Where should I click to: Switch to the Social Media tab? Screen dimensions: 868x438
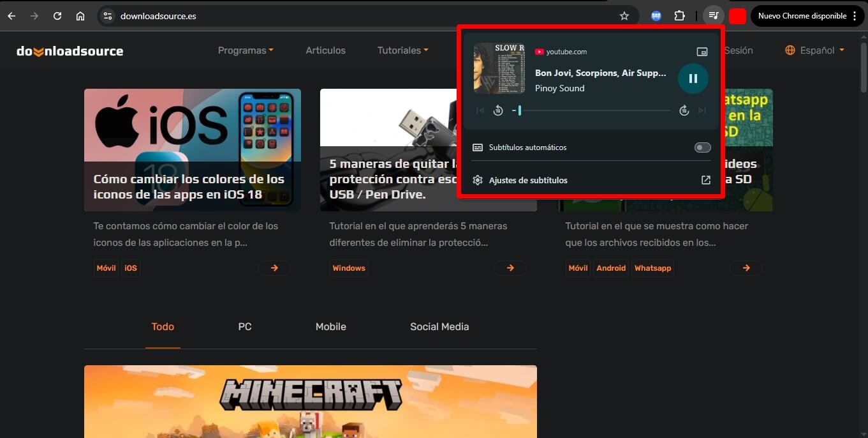click(439, 327)
